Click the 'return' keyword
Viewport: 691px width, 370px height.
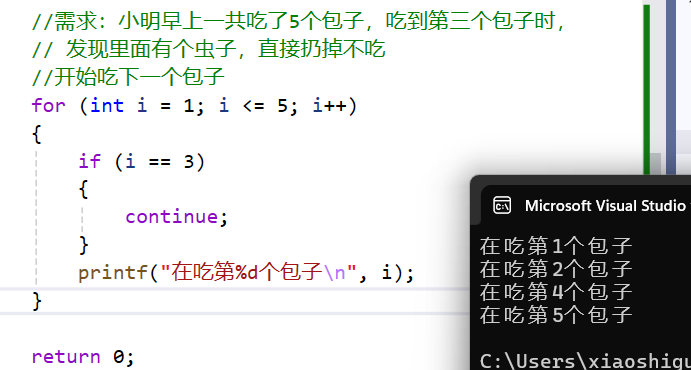pyautogui.click(x=66, y=356)
